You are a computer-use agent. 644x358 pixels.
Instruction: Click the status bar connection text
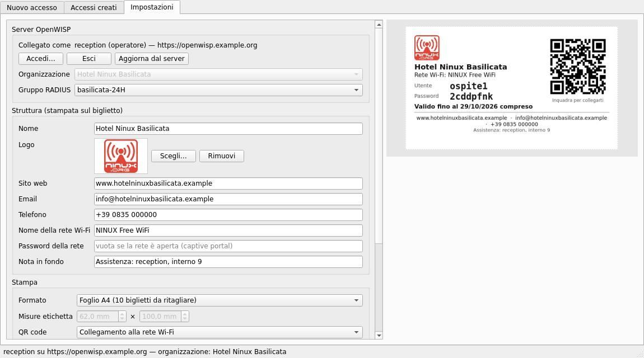(x=144, y=352)
